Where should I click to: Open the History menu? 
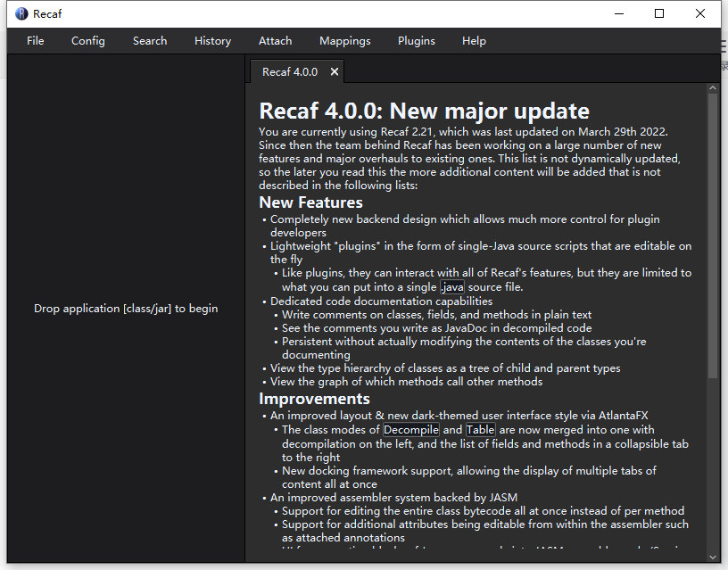212,41
